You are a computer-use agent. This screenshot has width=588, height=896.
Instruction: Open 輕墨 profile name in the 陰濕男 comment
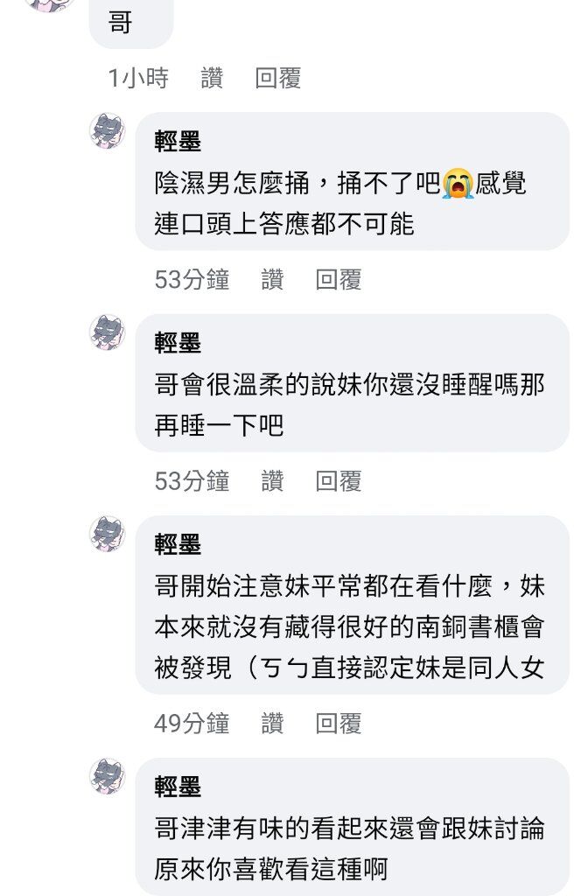coord(178,141)
